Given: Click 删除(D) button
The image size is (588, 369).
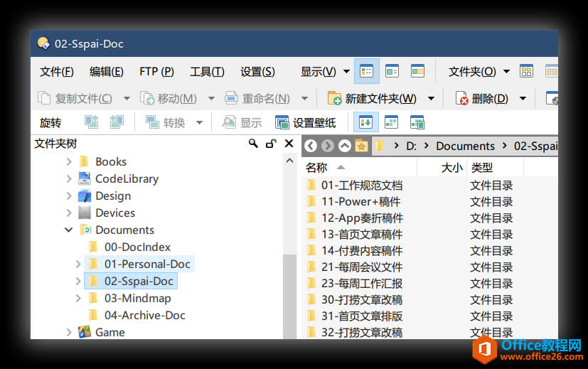Looking at the screenshot, I should point(482,98).
